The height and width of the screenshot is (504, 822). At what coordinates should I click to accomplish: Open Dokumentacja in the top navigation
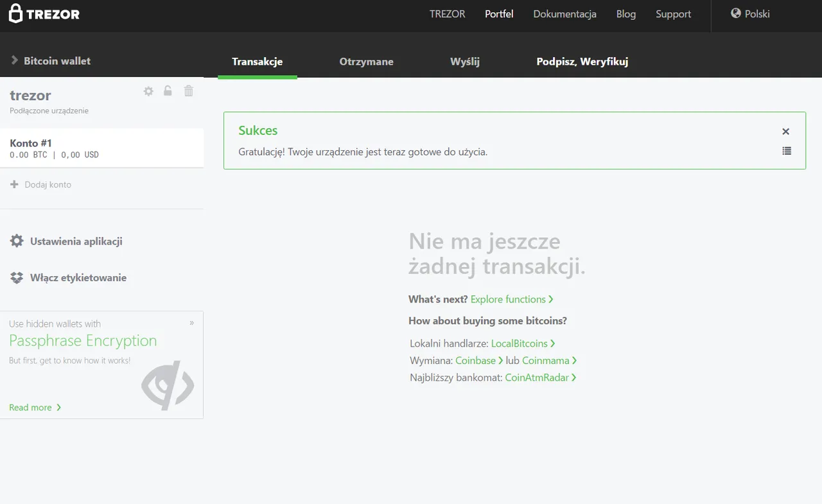(x=564, y=14)
